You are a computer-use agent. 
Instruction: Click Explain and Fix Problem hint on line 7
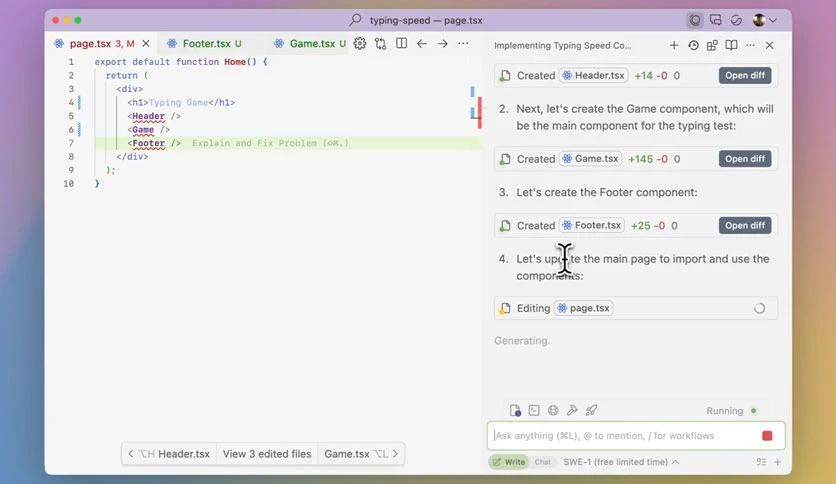[270, 143]
